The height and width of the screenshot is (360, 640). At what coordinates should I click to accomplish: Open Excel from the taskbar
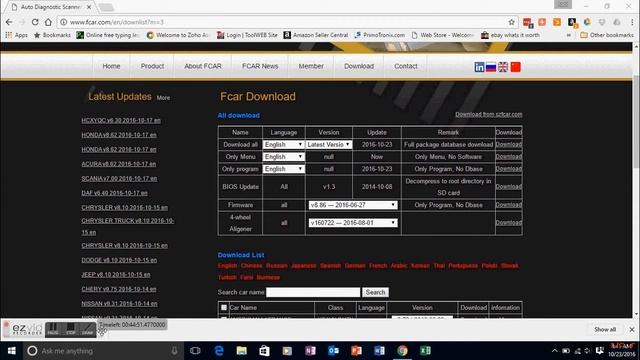[425, 351]
